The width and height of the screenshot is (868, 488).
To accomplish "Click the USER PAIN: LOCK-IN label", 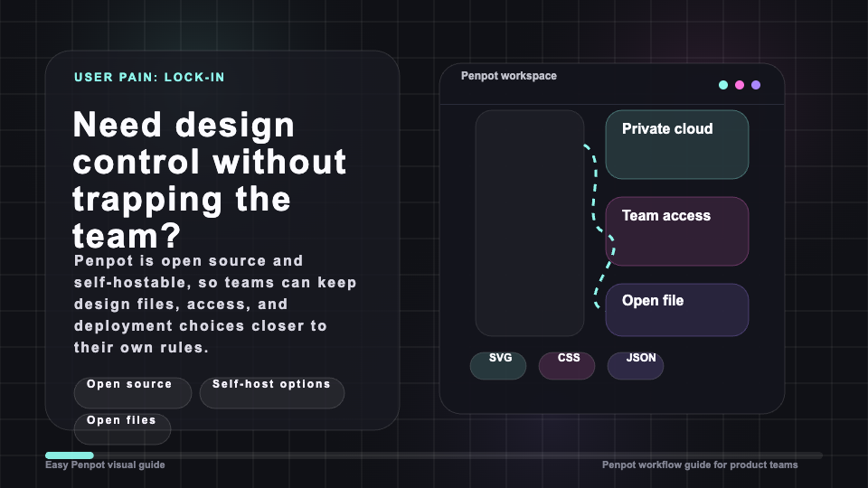I will [149, 78].
